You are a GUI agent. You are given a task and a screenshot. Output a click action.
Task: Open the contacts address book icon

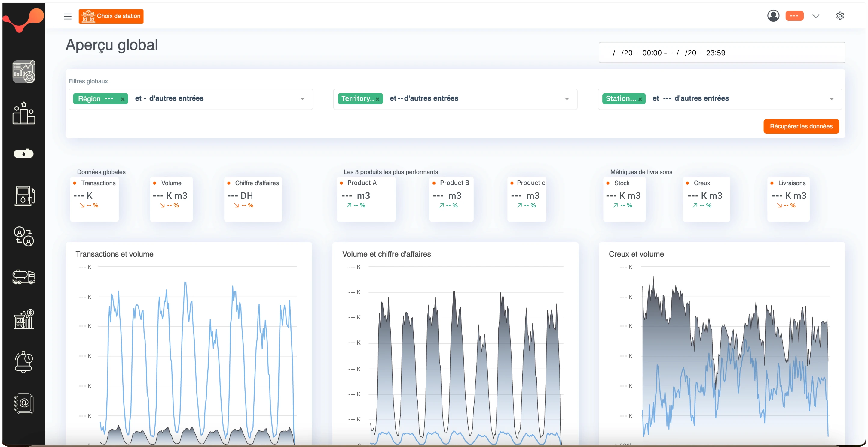(23, 403)
